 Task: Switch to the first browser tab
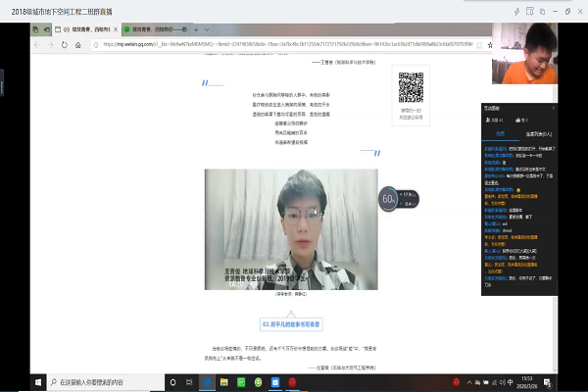(x=86, y=29)
